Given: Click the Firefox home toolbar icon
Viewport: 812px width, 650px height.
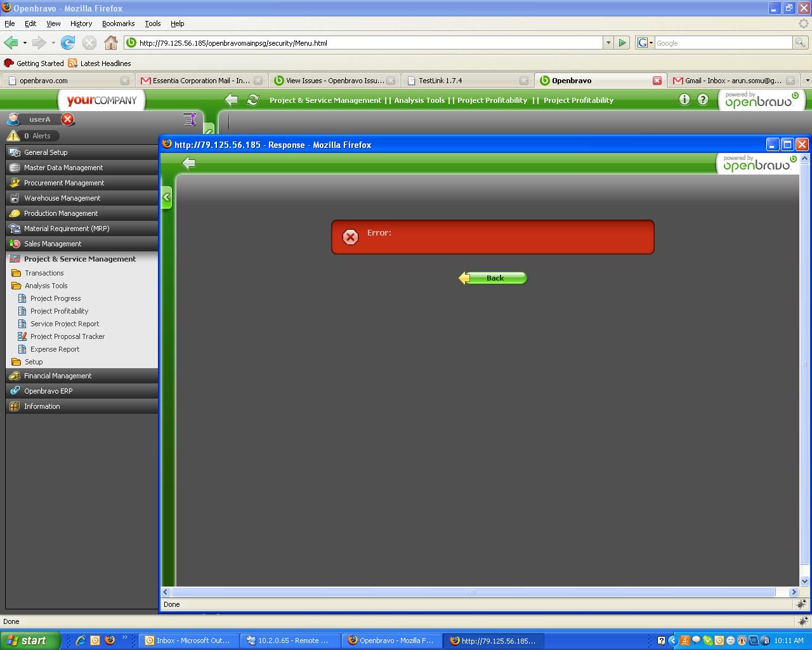Looking at the screenshot, I should click(x=111, y=43).
